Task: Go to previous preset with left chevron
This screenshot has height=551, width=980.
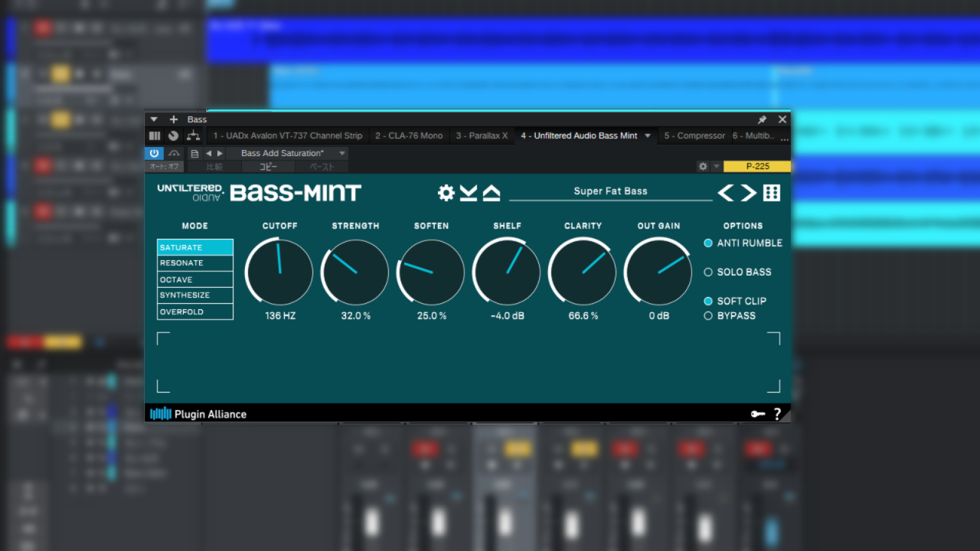Action: tap(725, 193)
